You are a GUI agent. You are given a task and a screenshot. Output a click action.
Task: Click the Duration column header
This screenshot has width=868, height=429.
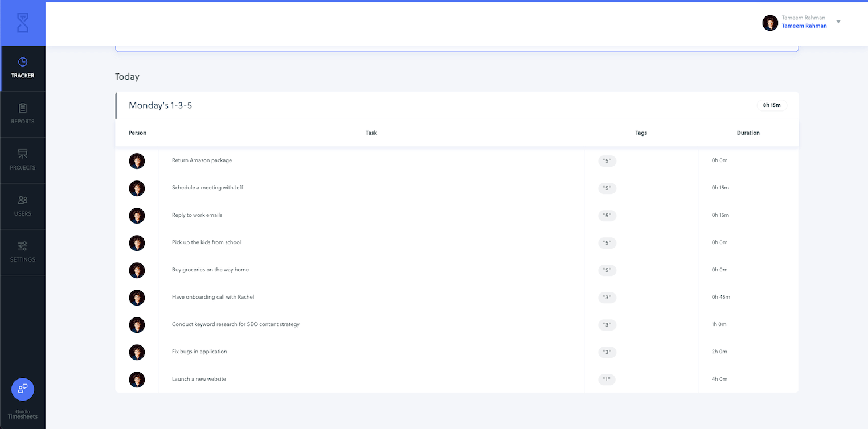click(x=748, y=133)
